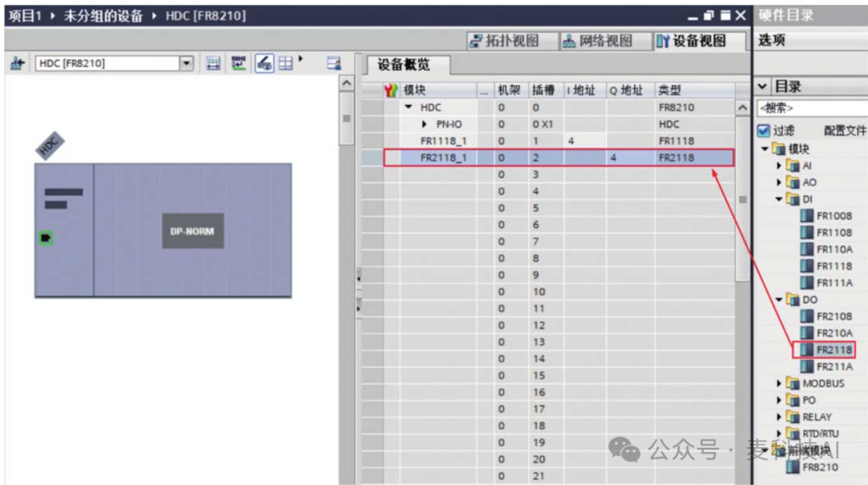Viewport: 868px width, 485px height.
Task: Click 未分组的设备 in the breadcrumb
Action: 103,16
